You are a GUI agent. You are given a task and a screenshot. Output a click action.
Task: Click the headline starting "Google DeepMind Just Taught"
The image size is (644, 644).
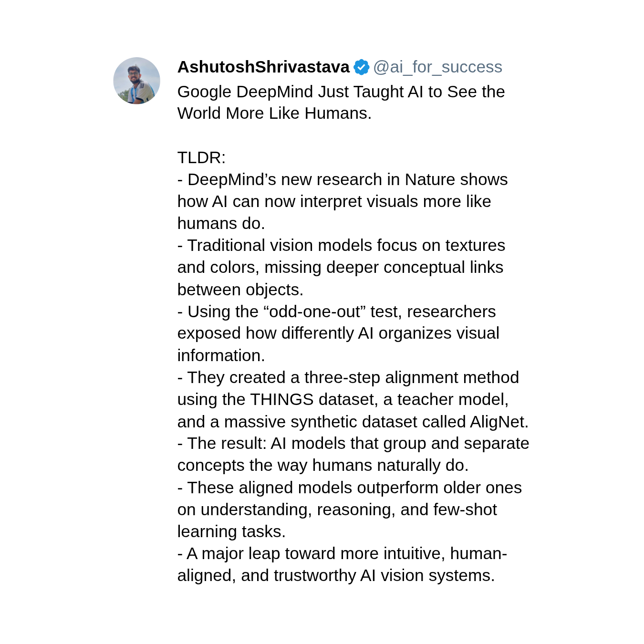coord(341,92)
